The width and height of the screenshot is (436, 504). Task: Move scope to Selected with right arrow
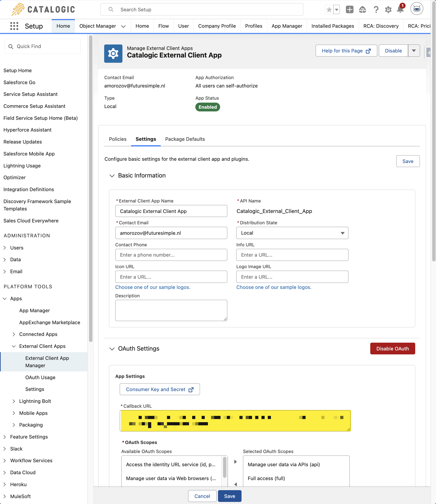[235, 462]
